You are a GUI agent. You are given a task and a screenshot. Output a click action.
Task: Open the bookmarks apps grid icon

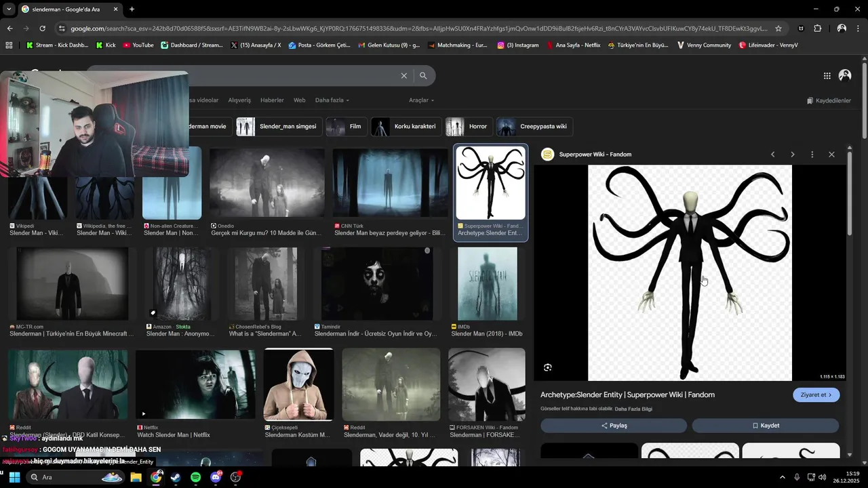pos(9,45)
